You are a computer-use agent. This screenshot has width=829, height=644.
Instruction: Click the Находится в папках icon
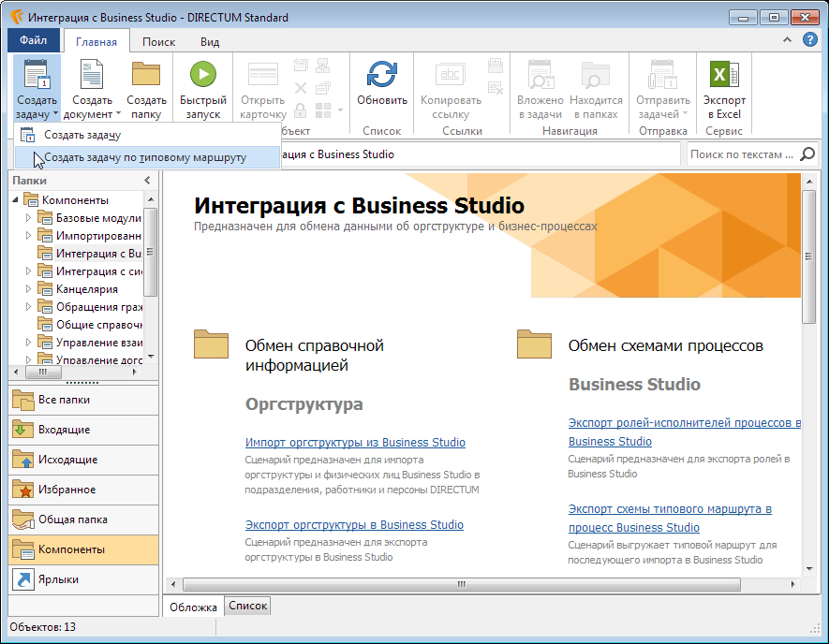click(x=596, y=74)
